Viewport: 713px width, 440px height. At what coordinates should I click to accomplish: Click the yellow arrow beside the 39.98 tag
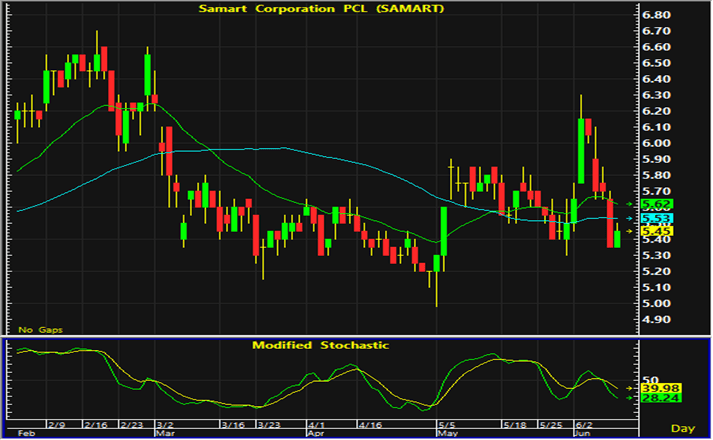coord(629,389)
